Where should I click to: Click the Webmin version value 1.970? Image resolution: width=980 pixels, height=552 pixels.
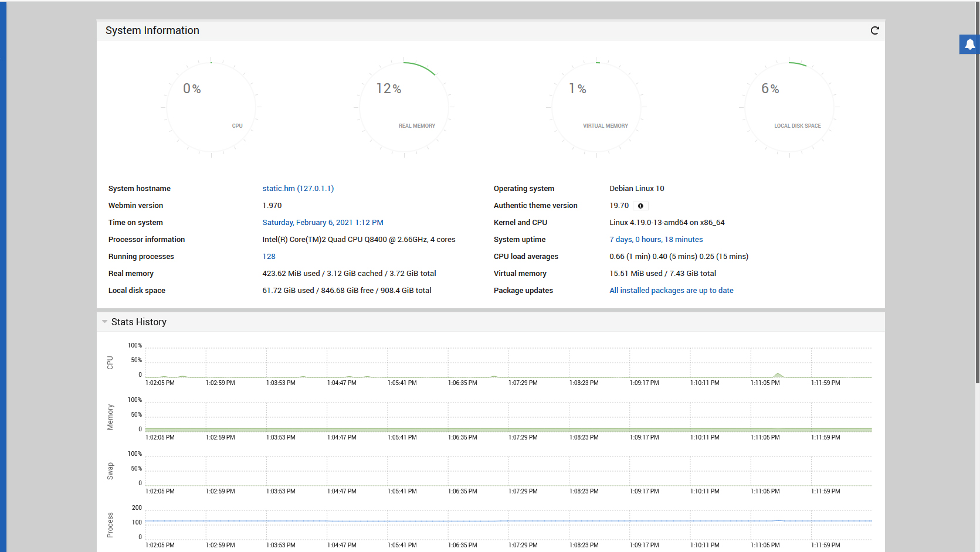click(272, 206)
